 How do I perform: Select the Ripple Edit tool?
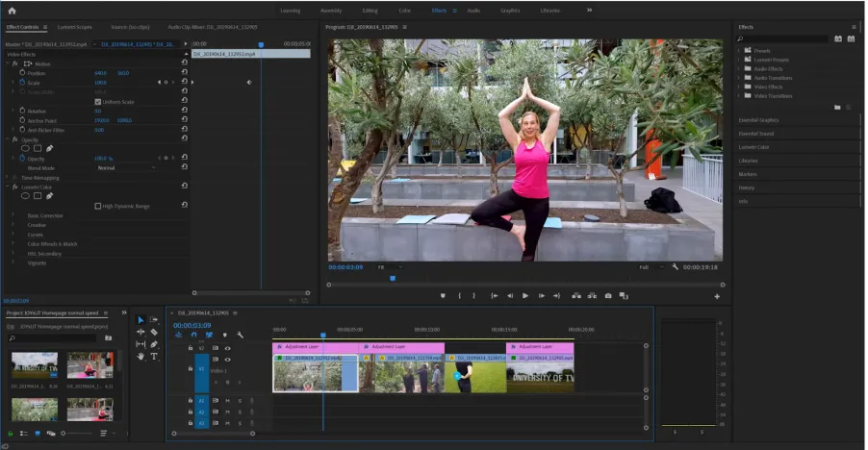click(x=140, y=333)
